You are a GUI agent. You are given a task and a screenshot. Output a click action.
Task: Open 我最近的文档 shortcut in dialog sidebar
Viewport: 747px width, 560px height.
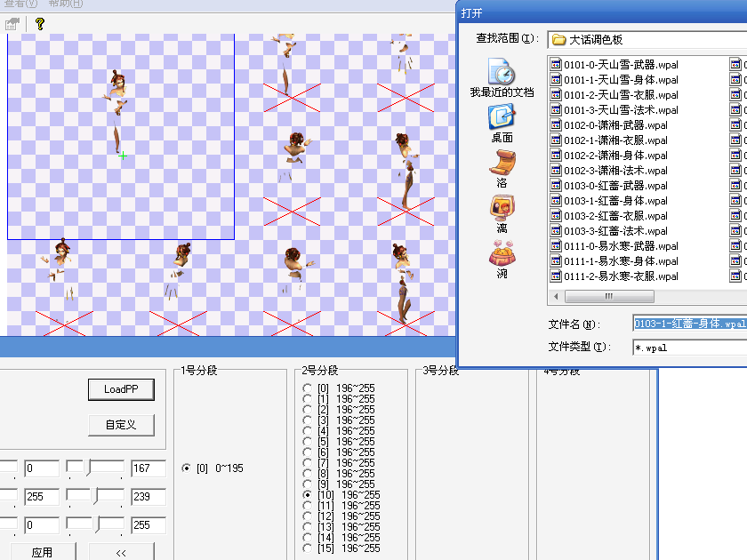pos(502,77)
